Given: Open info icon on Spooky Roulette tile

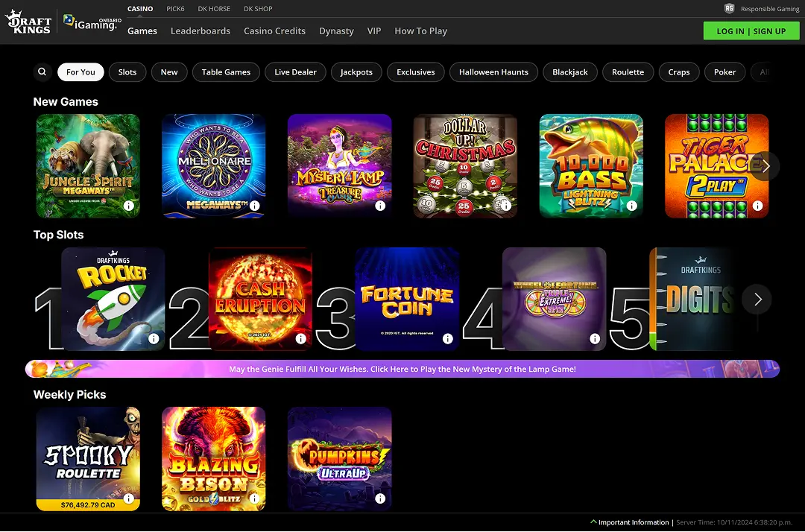Looking at the screenshot, I should pos(130,498).
